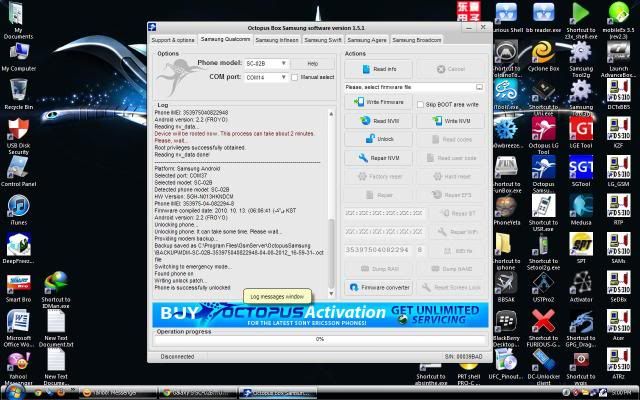Open BlackBerry Desktop shortcut icon
The height and width of the screenshot is (400, 640).
click(506, 329)
